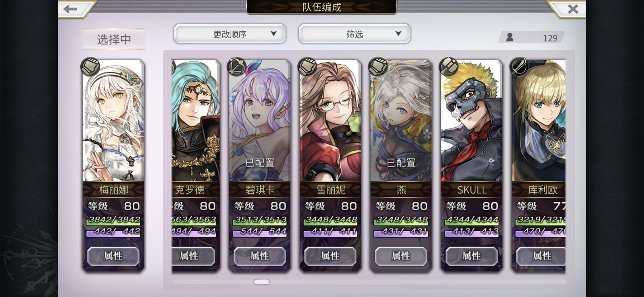Click the bow class icon on 碧琪卡's card
This screenshot has width=644, height=297.
pos(237,67)
